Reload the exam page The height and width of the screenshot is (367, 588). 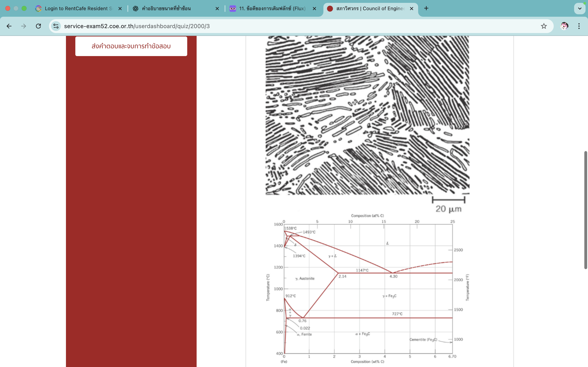pyautogui.click(x=38, y=26)
